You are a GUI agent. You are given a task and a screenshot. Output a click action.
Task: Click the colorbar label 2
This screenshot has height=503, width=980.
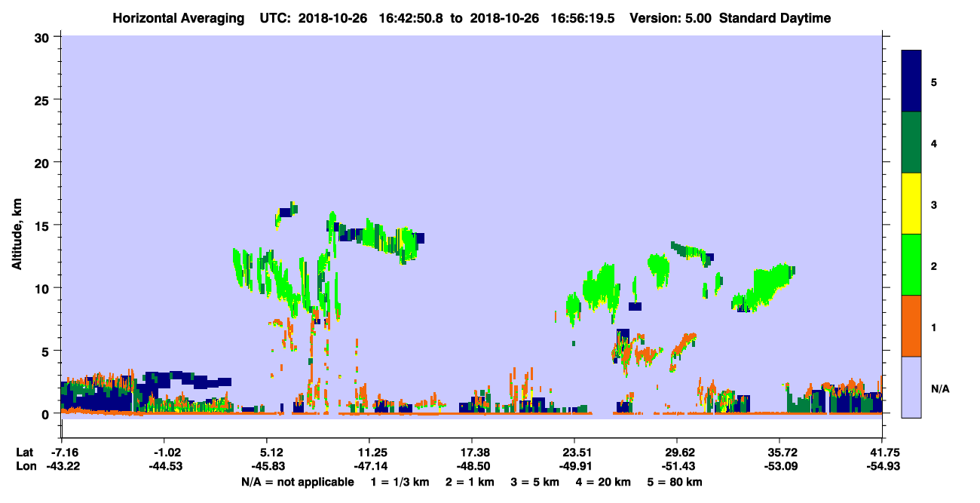934,266
